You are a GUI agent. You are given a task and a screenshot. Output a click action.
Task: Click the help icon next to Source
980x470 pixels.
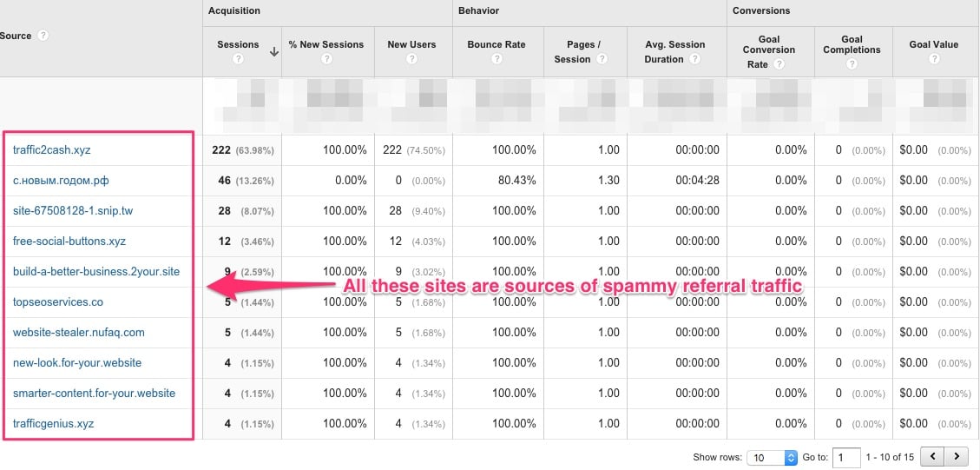click(43, 36)
